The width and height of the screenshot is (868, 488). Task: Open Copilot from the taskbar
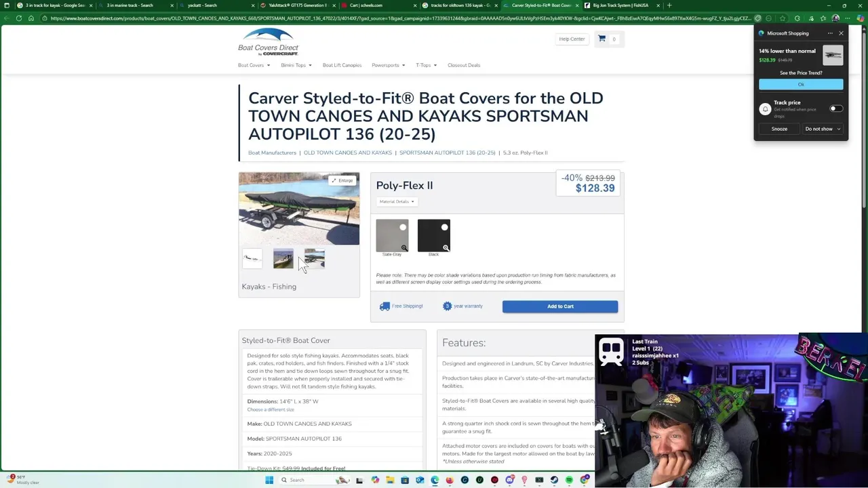click(x=375, y=480)
